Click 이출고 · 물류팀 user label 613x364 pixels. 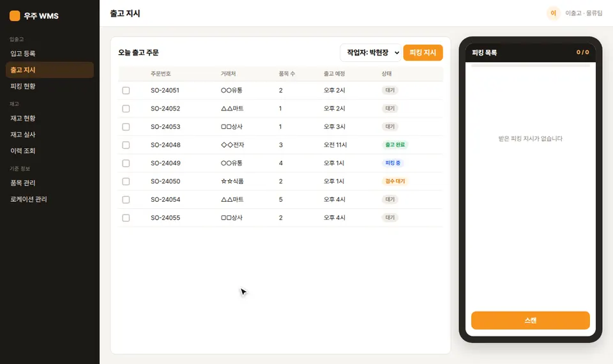tap(584, 13)
